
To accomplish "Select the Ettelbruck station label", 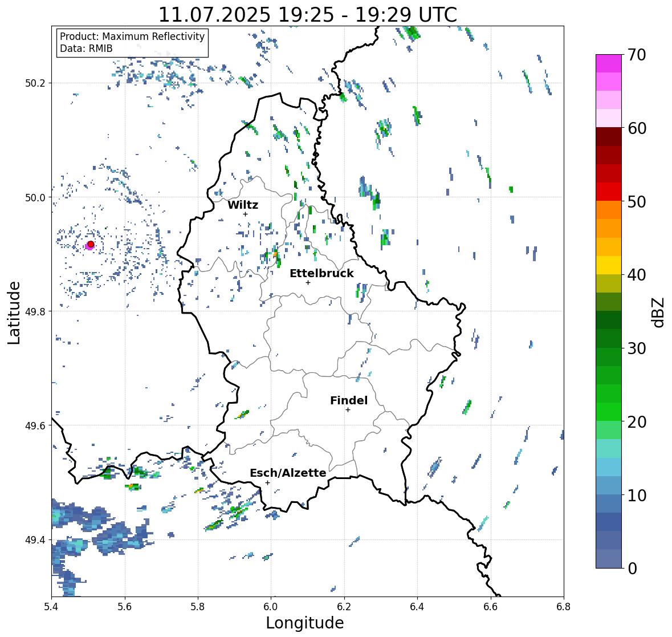I will [x=321, y=274].
